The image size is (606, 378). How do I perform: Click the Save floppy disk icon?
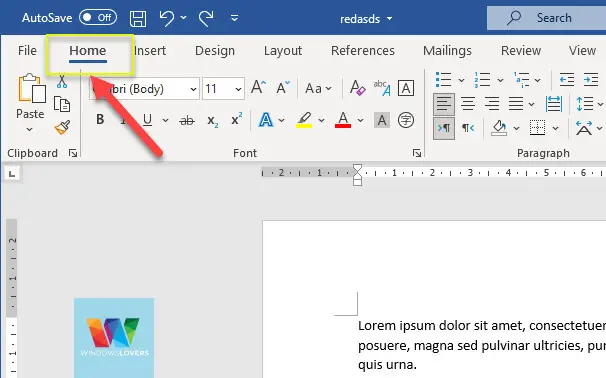pos(138,18)
